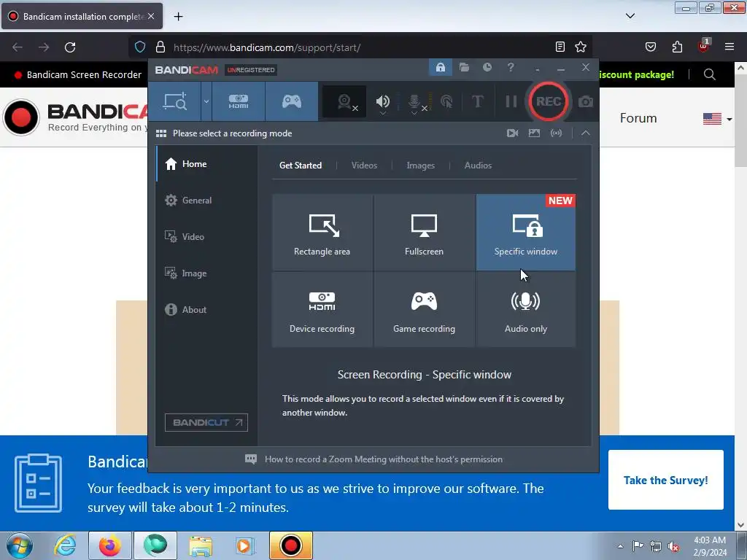This screenshot has width=747, height=560.
Task: Choose Audio only recording tile
Action: 525,309
